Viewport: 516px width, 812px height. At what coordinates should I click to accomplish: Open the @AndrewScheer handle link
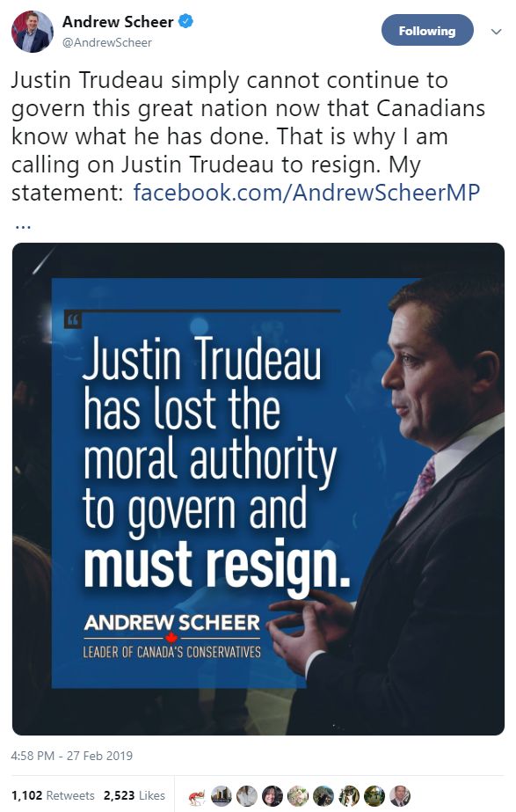(107, 43)
